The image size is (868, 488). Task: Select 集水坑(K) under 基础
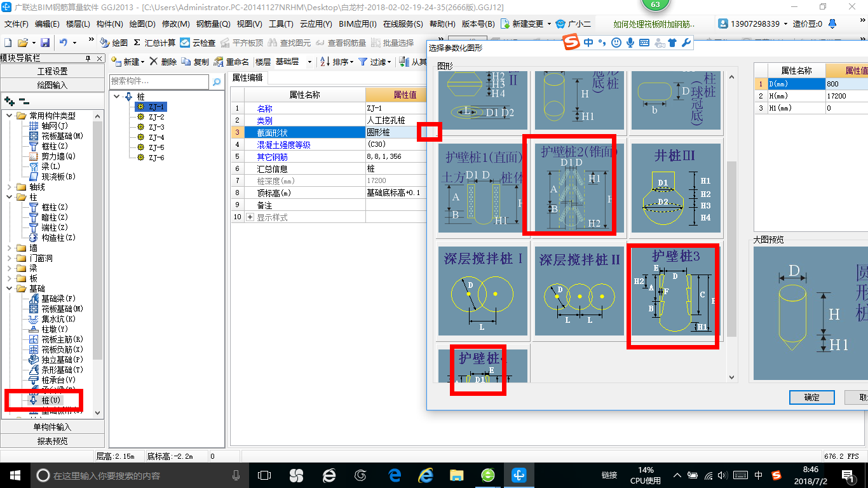coord(51,319)
